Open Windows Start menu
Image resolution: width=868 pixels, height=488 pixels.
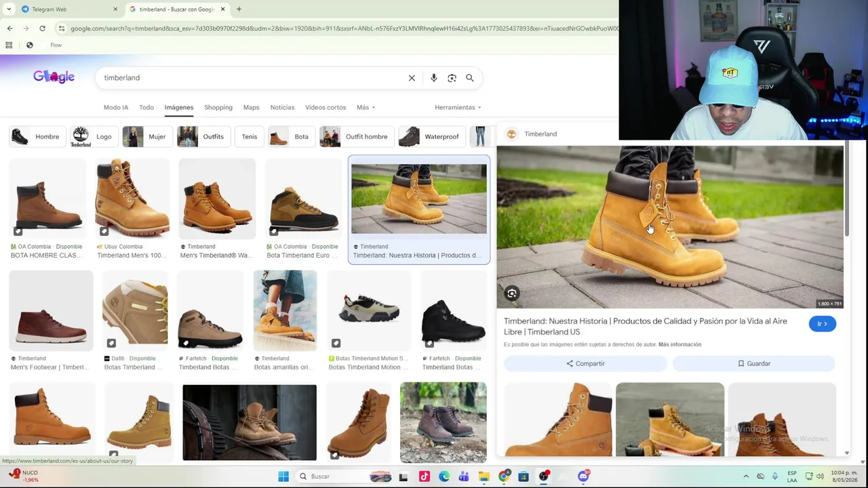pyautogui.click(x=283, y=476)
